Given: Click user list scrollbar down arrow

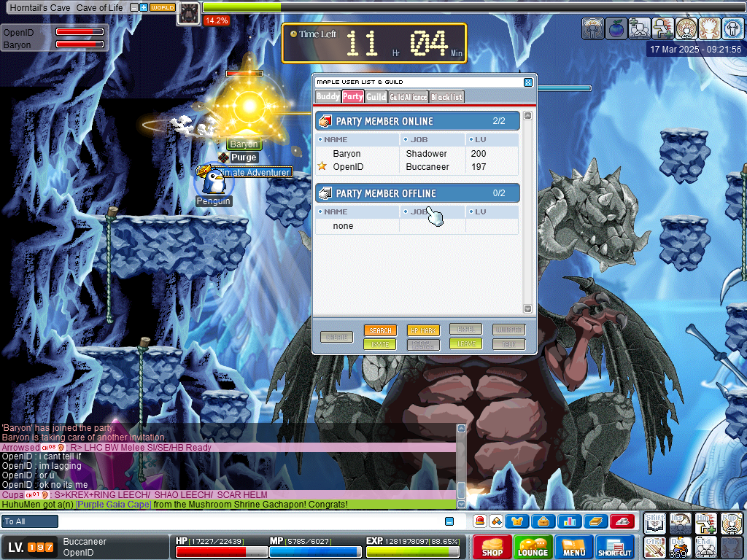Looking at the screenshot, I should point(528,308).
